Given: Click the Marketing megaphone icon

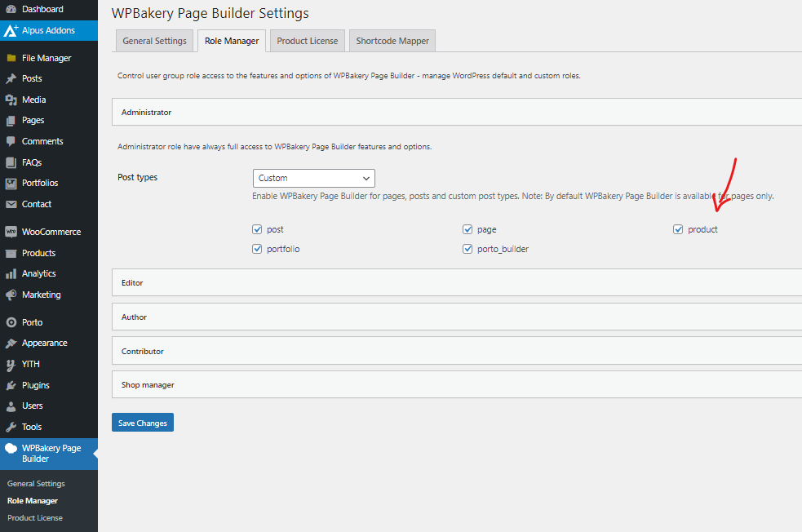Looking at the screenshot, I should click(x=11, y=295).
